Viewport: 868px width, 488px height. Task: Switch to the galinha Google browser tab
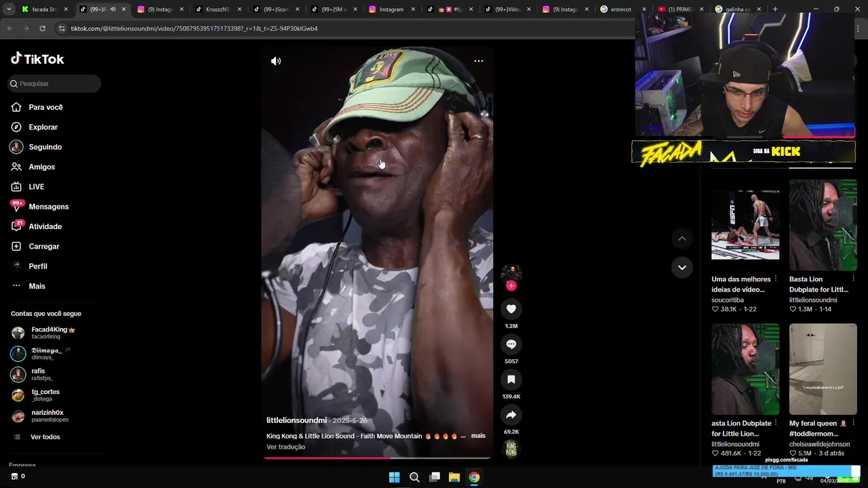738,9
